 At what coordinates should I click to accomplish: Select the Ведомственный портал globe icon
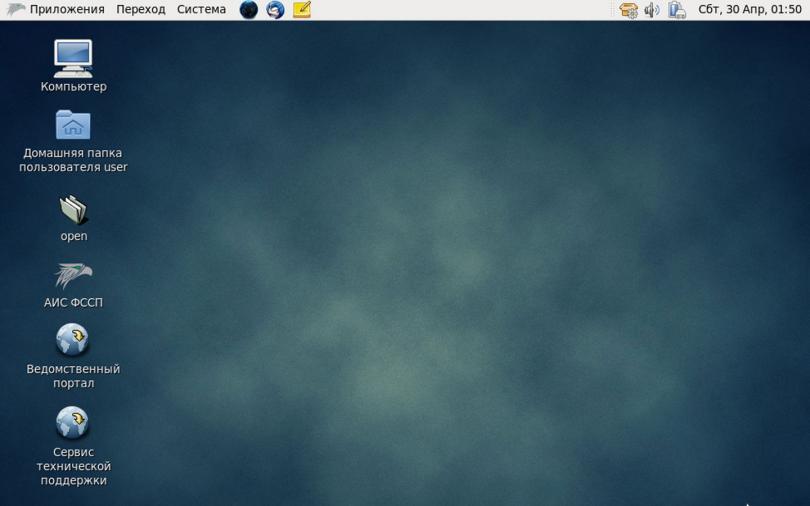coord(73,340)
